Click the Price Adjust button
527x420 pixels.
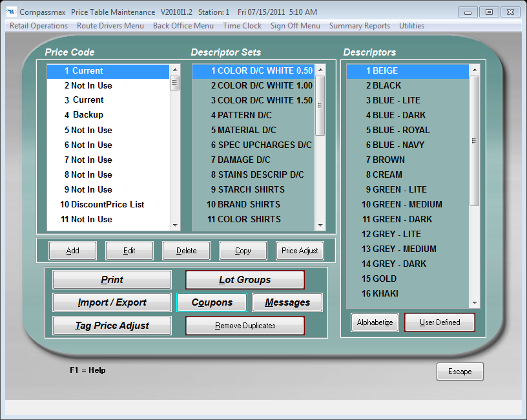coord(300,251)
